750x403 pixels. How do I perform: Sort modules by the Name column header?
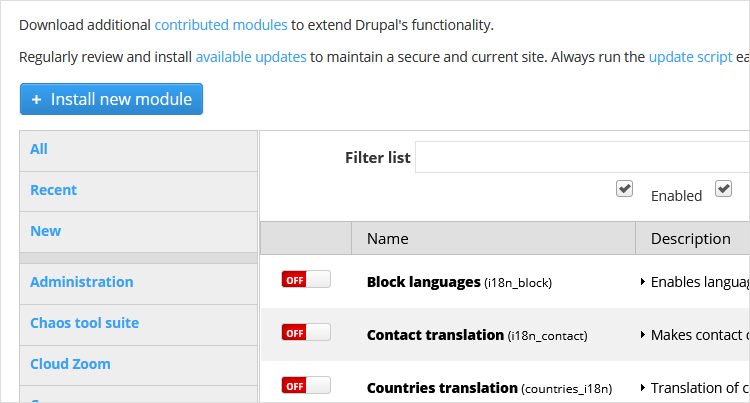[387, 238]
